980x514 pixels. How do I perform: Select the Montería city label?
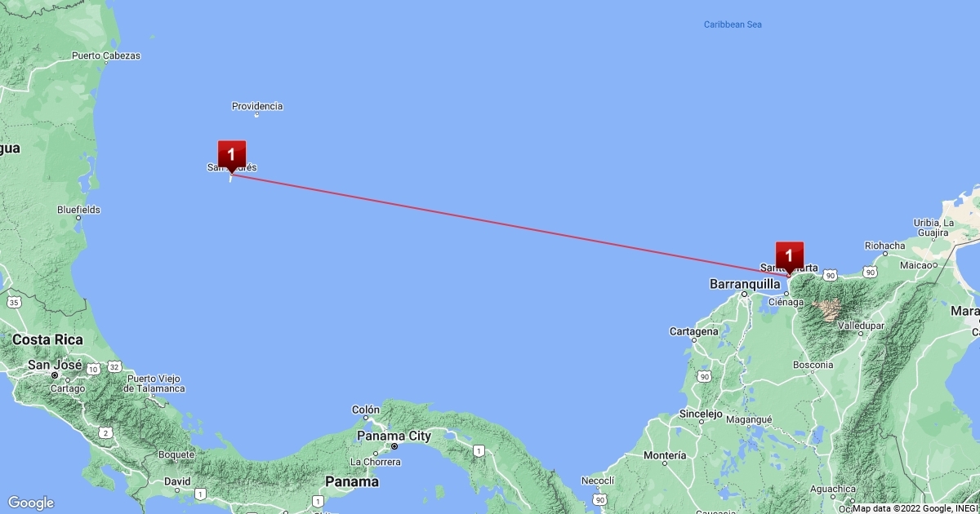(x=665, y=455)
